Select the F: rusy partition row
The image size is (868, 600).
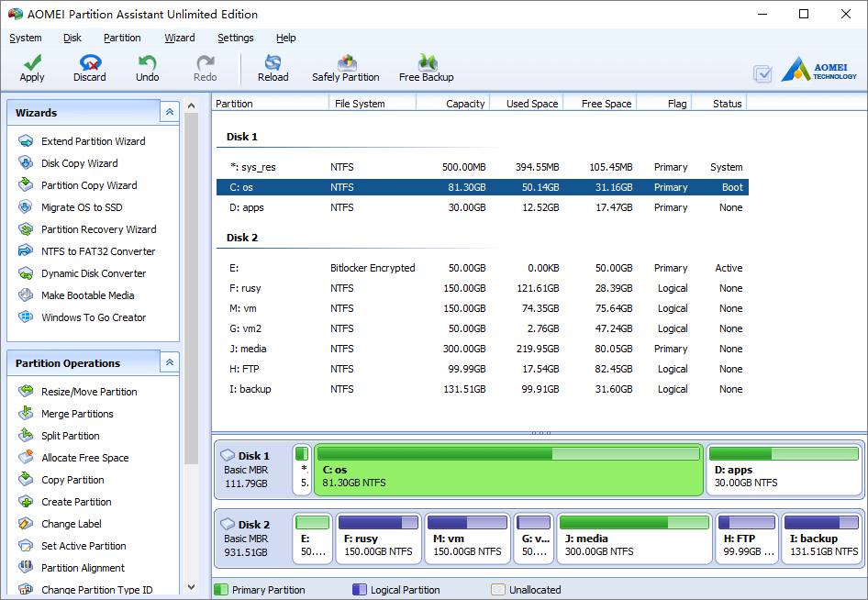[482, 288]
